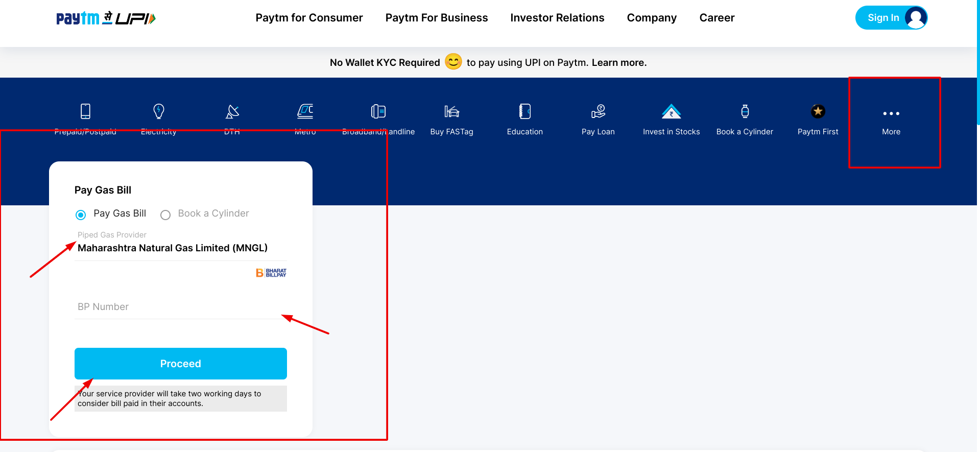Select the DTH satellite dish icon
The width and height of the screenshot is (980, 452).
[232, 111]
